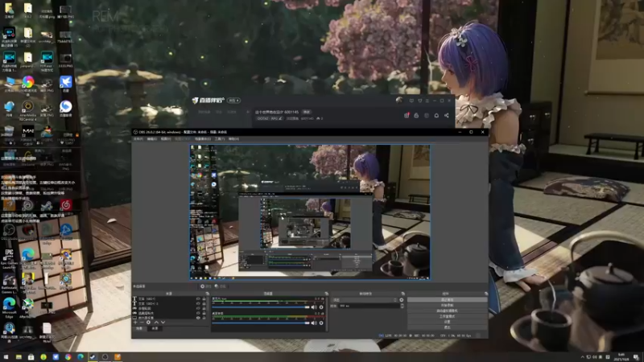644x362 pixels.
Task: Click Exit in OBS Controls panel
Action: pyautogui.click(x=447, y=327)
